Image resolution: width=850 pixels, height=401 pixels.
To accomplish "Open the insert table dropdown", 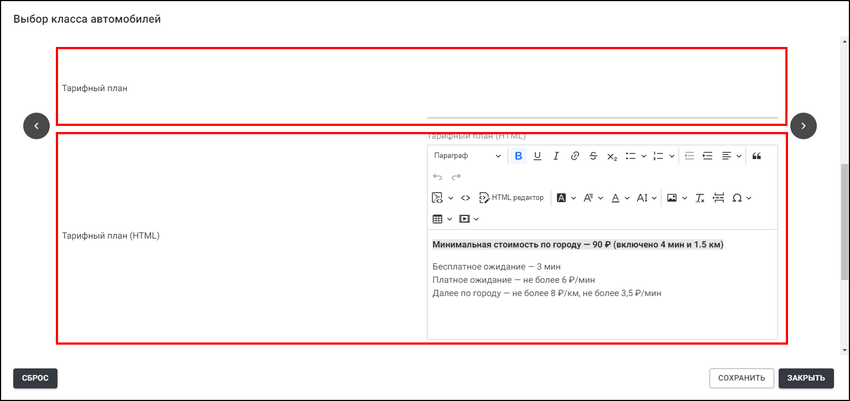I will (442, 219).
